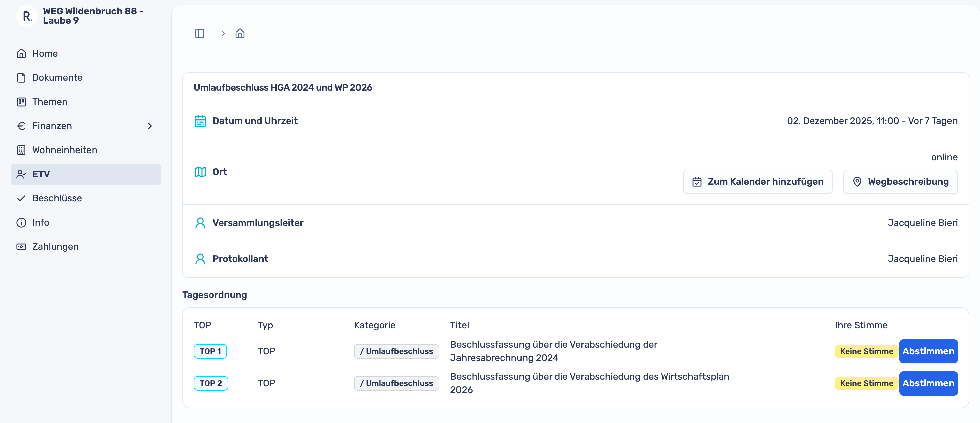Screen dimensions: 980x423
Task: Click the calendar icon beside Datum und Uhrzeit
Action: point(200,121)
